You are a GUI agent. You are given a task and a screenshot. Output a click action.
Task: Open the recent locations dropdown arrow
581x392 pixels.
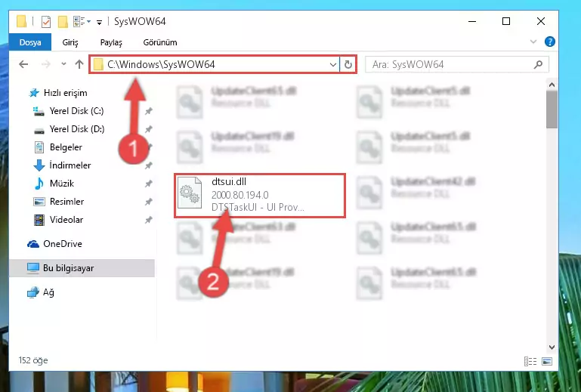point(63,64)
